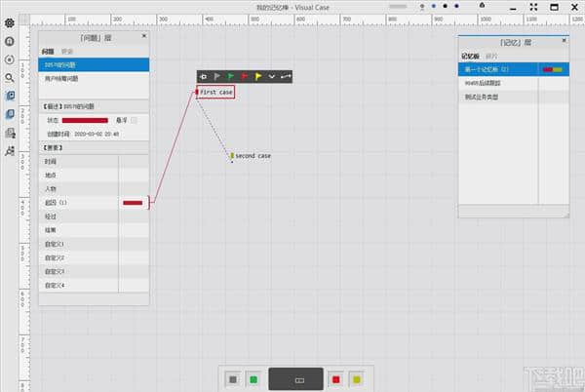Click the 地点 row in 要素 table
This screenshot has width=585, height=392.
(94, 176)
